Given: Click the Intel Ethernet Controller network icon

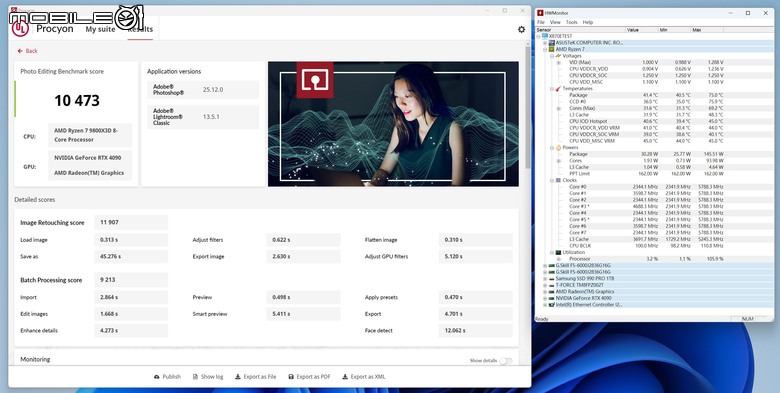Looking at the screenshot, I should pyautogui.click(x=552, y=304).
